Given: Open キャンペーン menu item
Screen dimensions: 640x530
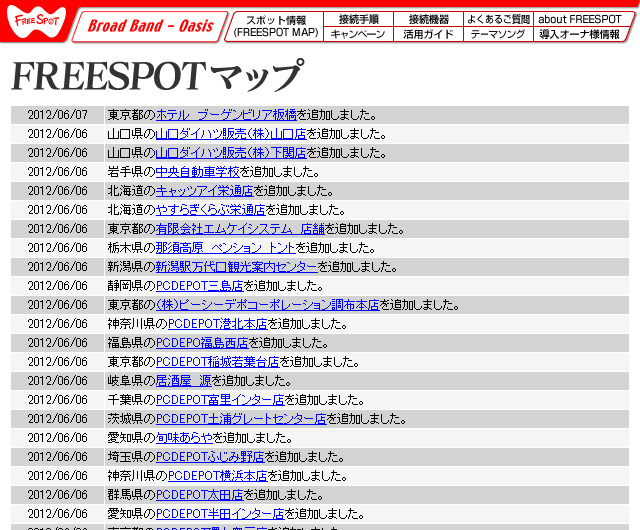Looking at the screenshot, I should point(358,34).
